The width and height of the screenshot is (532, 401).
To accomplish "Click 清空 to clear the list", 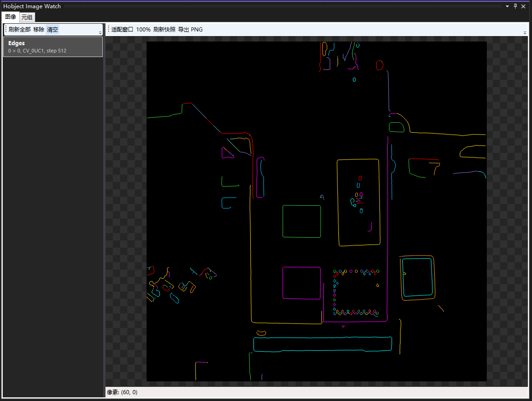I will pyautogui.click(x=52, y=30).
